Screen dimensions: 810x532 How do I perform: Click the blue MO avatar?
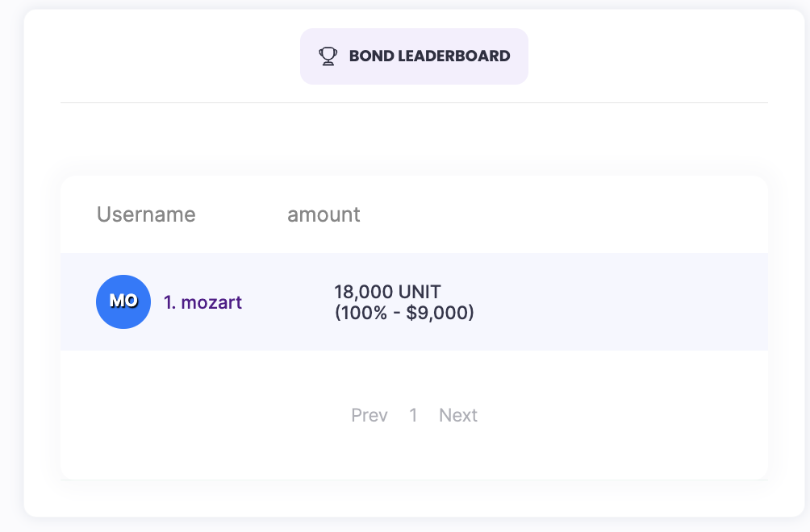click(123, 301)
